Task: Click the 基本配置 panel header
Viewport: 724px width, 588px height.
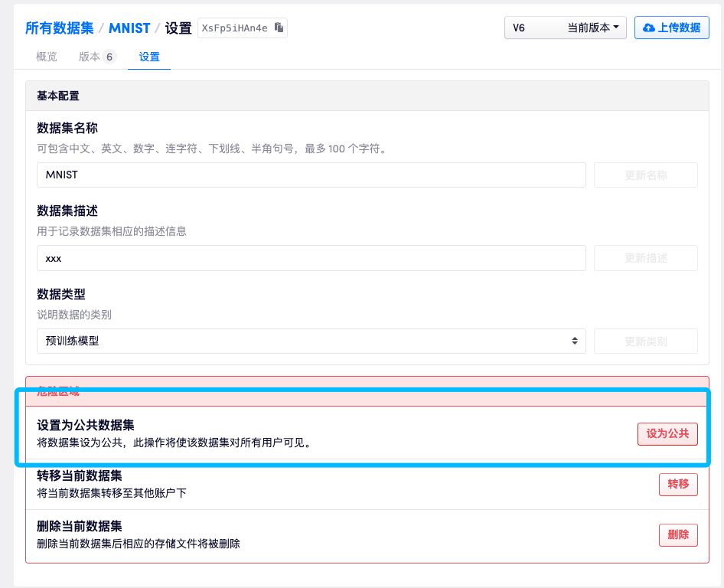Action: coord(58,96)
